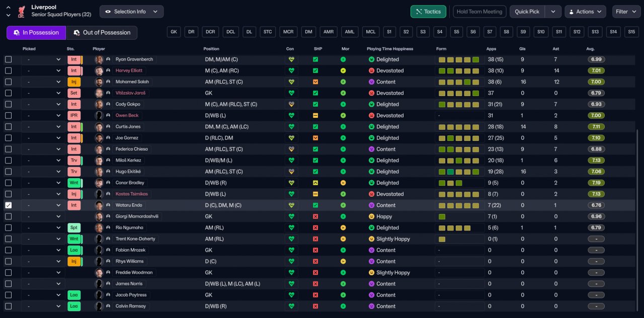Viewport: 644px width, 318px height.
Task: Uncheck the Wataru Endo row checkbox
Action: click(8, 205)
